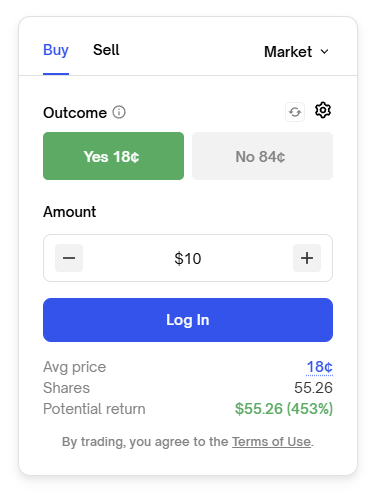The height and width of the screenshot is (493, 379).
Task: Select the Yes 18¢ outcome
Action: tap(113, 156)
